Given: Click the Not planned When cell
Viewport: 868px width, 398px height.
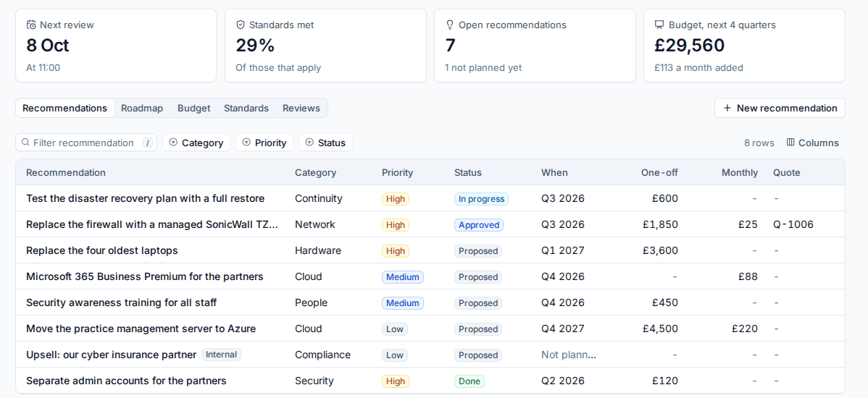Looking at the screenshot, I should click(569, 355).
